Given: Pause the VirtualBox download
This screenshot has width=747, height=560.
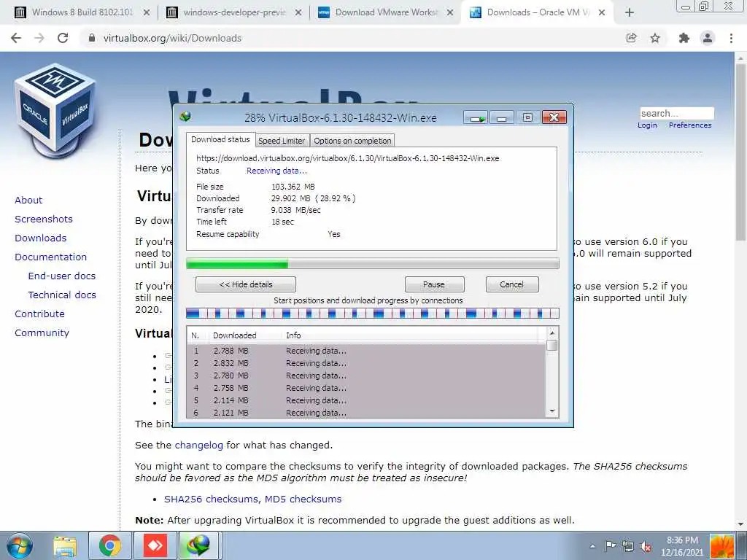Looking at the screenshot, I should pos(434,284).
